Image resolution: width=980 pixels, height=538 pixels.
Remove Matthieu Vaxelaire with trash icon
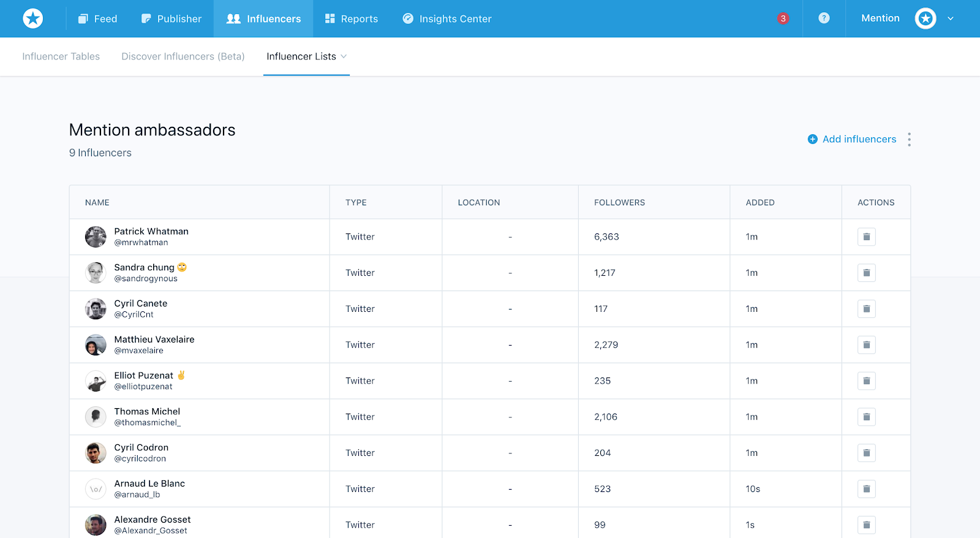(867, 345)
